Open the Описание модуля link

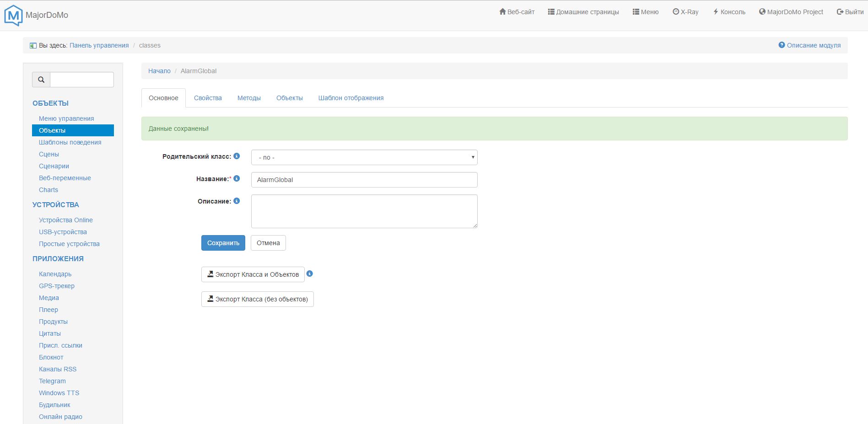point(810,45)
